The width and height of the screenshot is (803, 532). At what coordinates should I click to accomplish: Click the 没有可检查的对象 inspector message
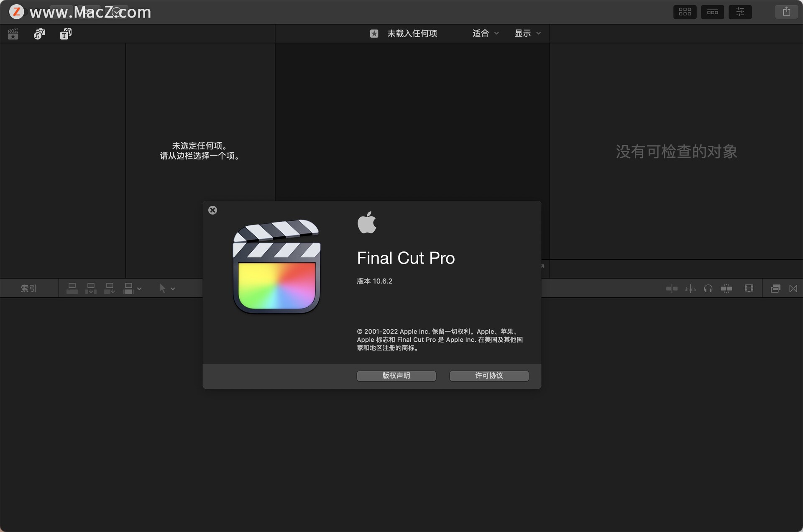676,151
